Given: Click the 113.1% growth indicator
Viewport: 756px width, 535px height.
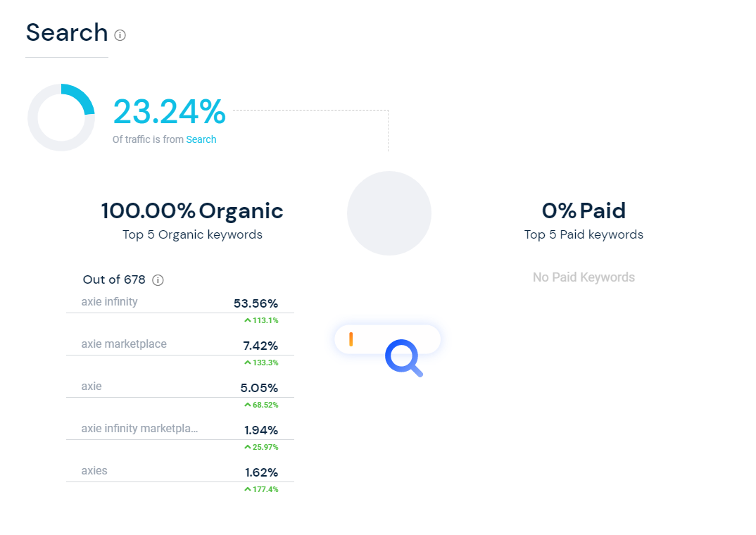Looking at the screenshot, I should [261, 320].
